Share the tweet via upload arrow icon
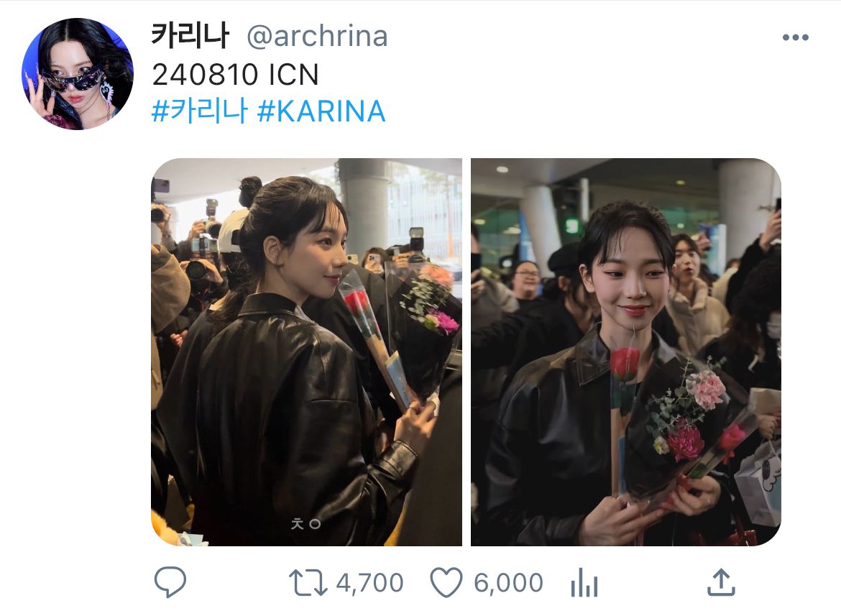The height and width of the screenshot is (616, 841). (721, 582)
